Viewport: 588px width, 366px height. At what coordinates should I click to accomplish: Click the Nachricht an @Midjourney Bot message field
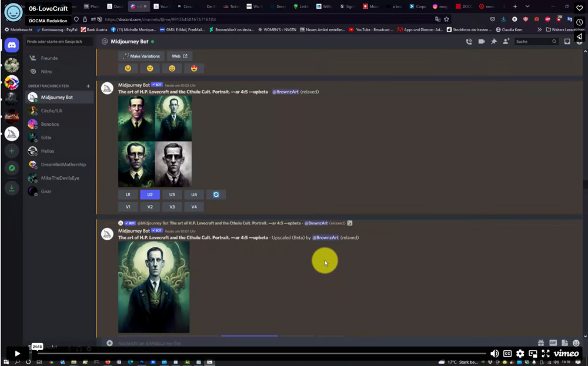point(322,343)
